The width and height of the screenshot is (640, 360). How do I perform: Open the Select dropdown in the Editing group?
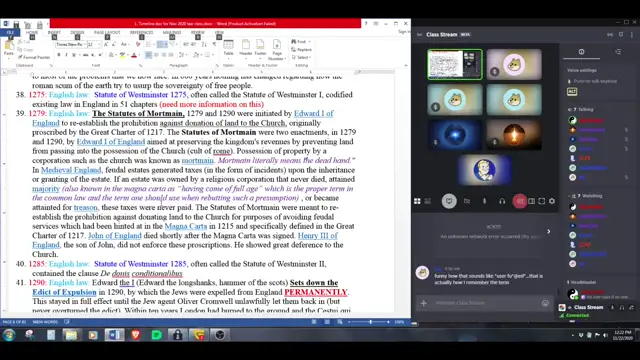click(302, 57)
